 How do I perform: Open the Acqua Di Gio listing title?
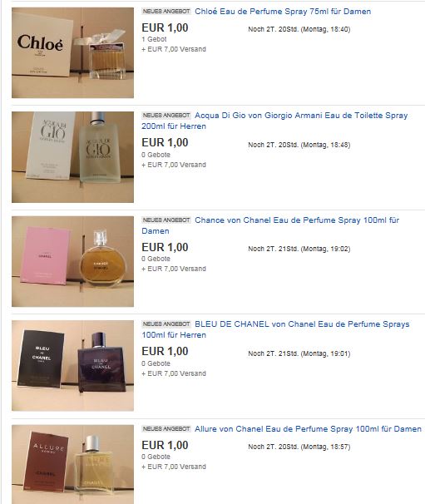pos(274,121)
